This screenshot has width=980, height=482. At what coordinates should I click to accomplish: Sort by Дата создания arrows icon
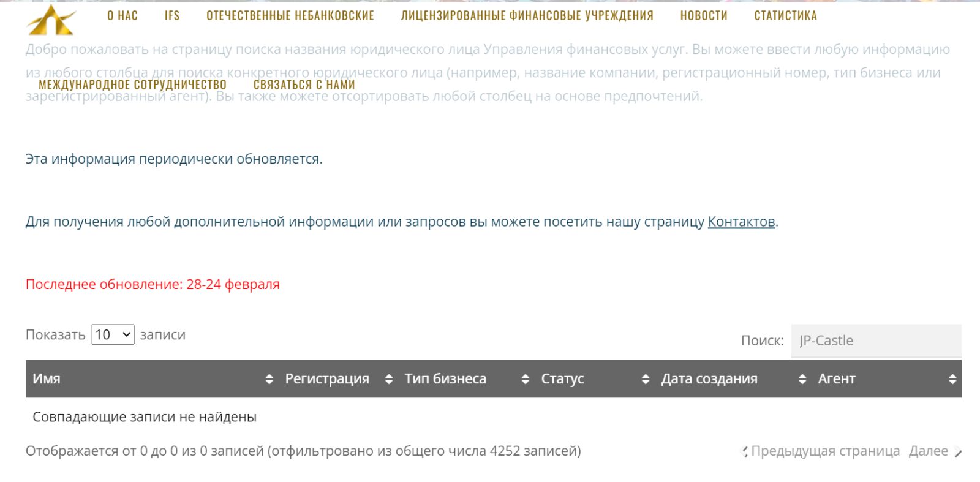pyautogui.click(x=802, y=379)
